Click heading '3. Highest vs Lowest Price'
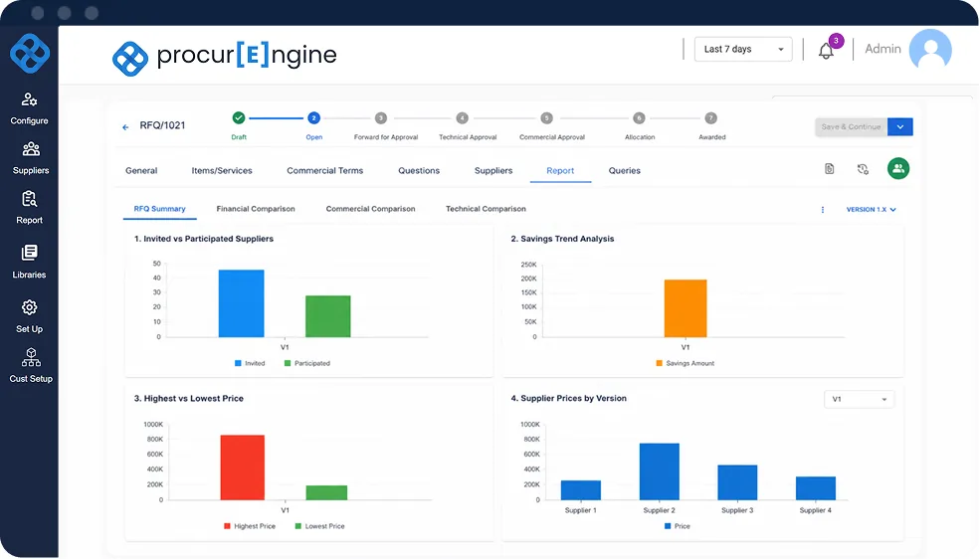This screenshot has width=980, height=559. [x=189, y=399]
